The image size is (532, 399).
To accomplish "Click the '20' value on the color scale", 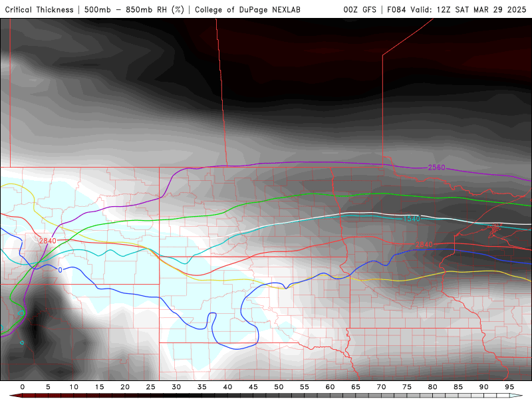I will [125, 387].
